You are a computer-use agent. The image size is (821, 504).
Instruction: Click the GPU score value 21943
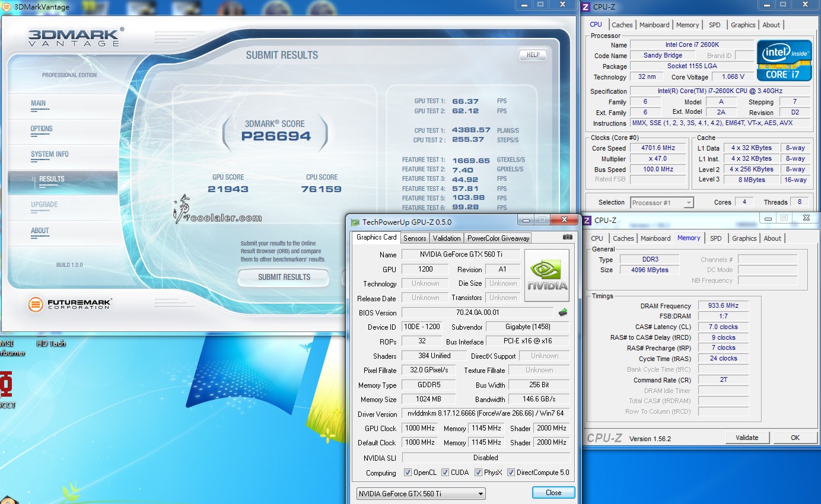pos(228,189)
